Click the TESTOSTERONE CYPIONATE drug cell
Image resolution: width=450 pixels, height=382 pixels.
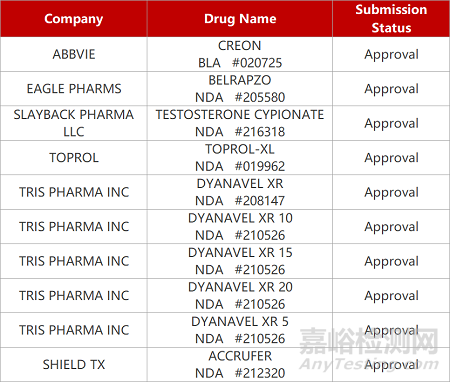[x=240, y=123]
